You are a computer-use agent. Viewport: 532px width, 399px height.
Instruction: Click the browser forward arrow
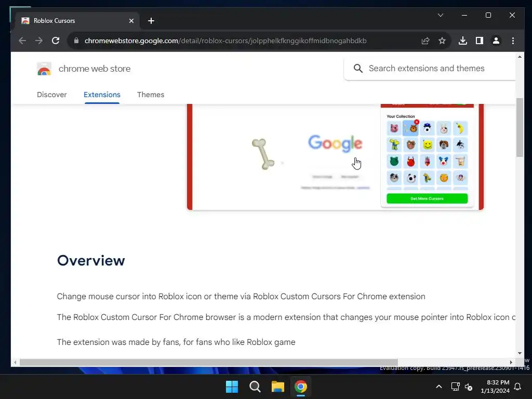38,41
